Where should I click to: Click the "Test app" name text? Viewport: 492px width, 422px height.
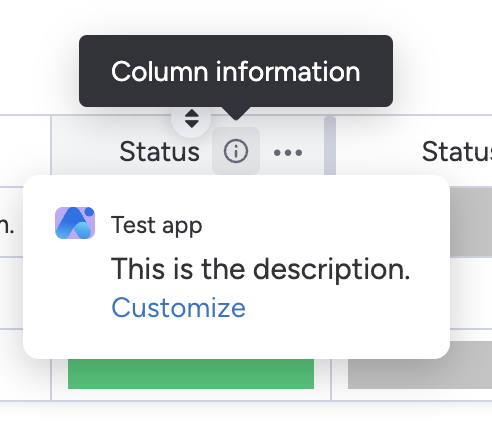157,225
